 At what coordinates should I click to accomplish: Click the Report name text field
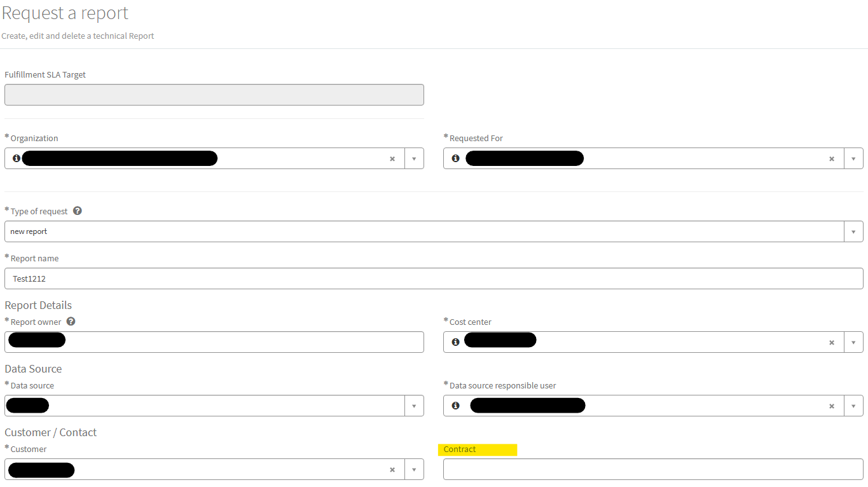(434, 278)
